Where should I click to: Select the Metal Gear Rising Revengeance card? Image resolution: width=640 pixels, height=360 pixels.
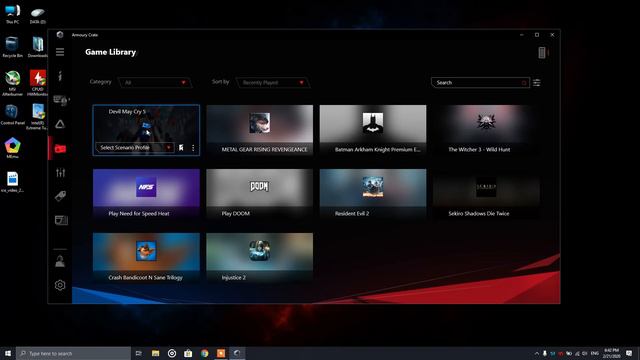click(x=260, y=130)
